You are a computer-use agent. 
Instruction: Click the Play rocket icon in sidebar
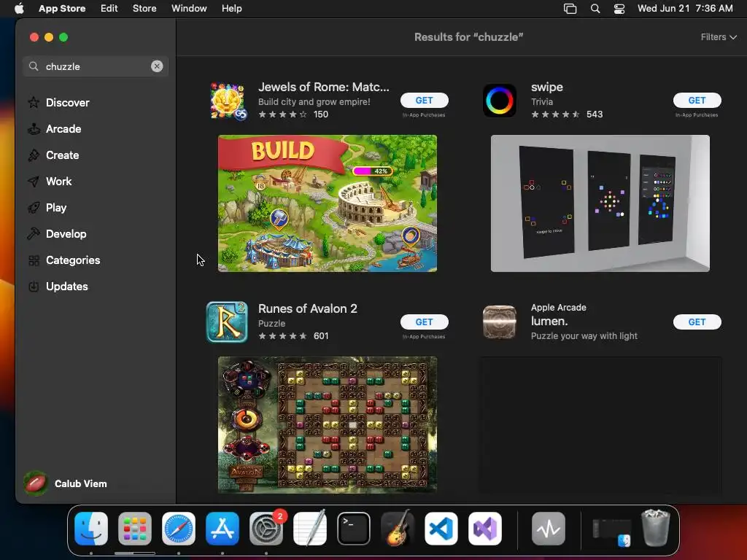coord(34,207)
